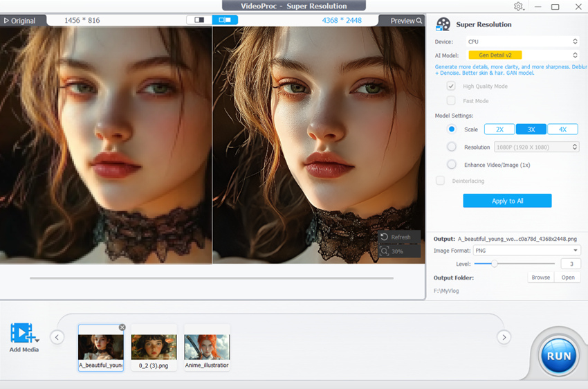Select side-by-side split view icon
588x389 pixels.
pyautogui.click(x=225, y=20)
